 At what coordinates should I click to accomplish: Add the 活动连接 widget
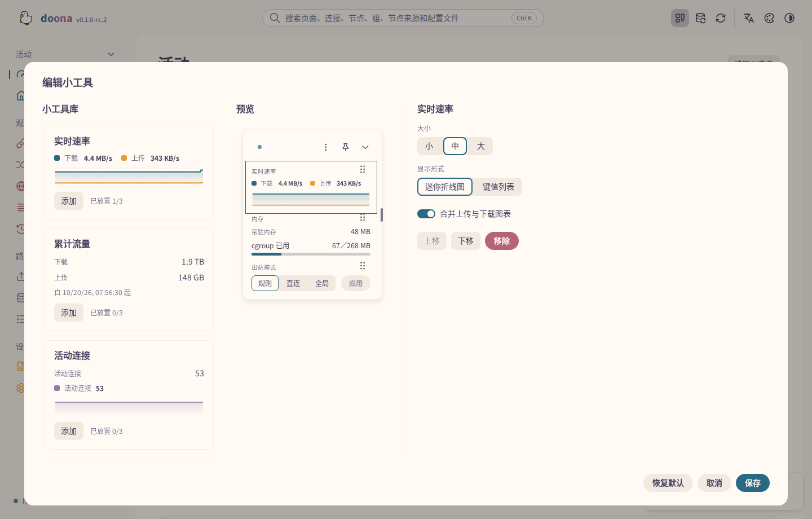(x=69, y=431)
